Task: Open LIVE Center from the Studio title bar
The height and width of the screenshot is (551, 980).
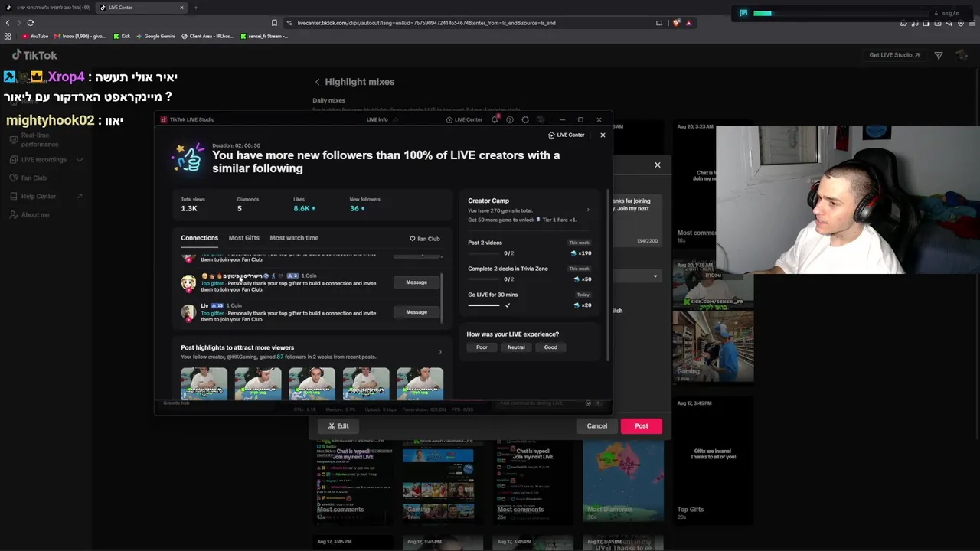Action: [464, 119]
